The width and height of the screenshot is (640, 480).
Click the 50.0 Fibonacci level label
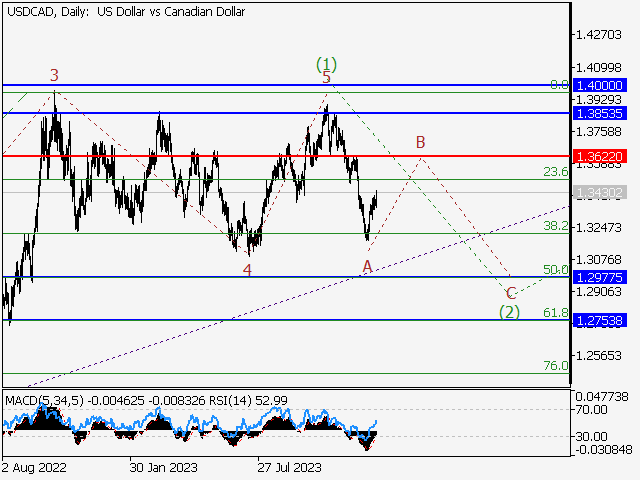coord(556,269)
